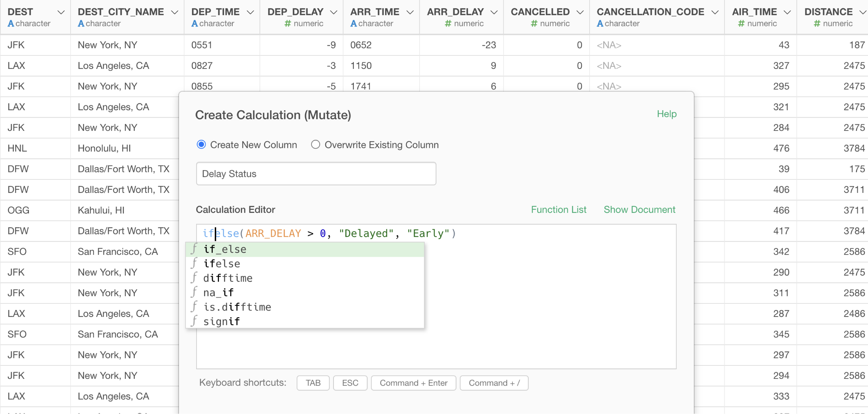
Task: Click the numeric type icon under ARR_DELAY
Action: pos(448,24)
